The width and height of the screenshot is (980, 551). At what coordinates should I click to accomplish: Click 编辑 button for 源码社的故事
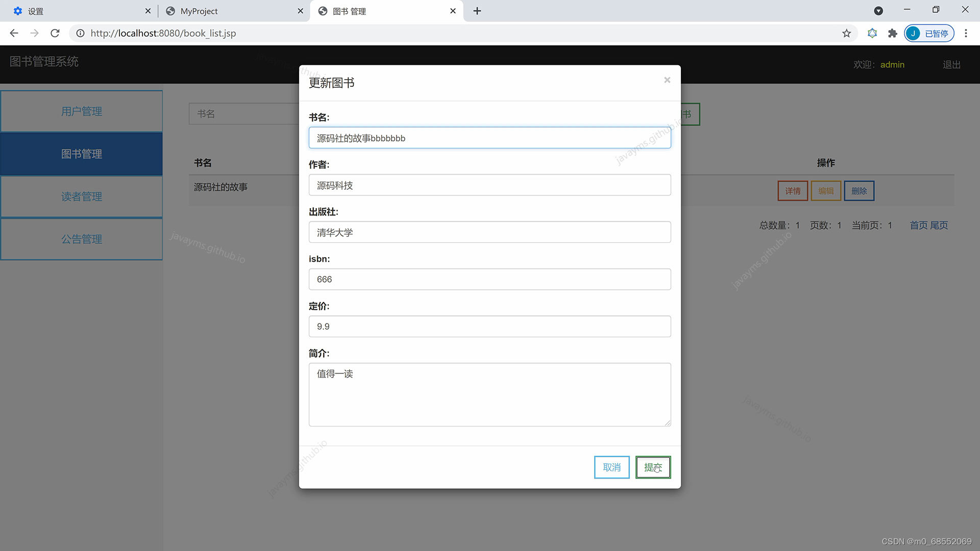[826, 191]
